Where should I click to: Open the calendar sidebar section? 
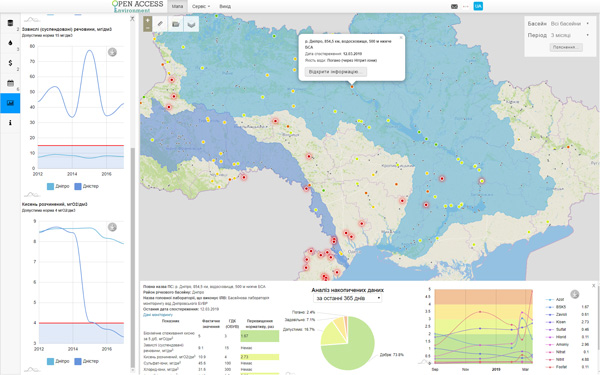[x=10, y=83]
